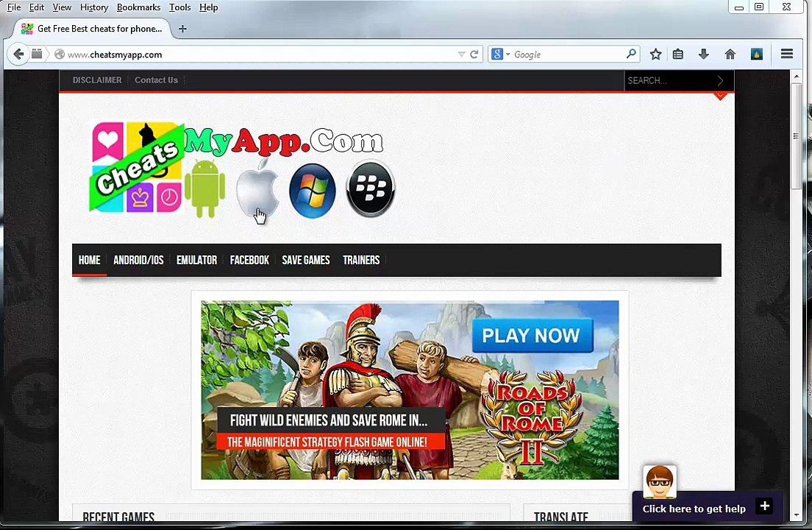
Task: Click the browser back arrow button
Action: [x=18, y=54]
